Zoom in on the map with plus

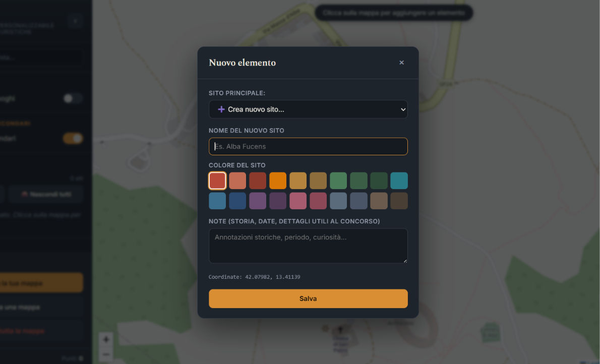click(106, 339)
